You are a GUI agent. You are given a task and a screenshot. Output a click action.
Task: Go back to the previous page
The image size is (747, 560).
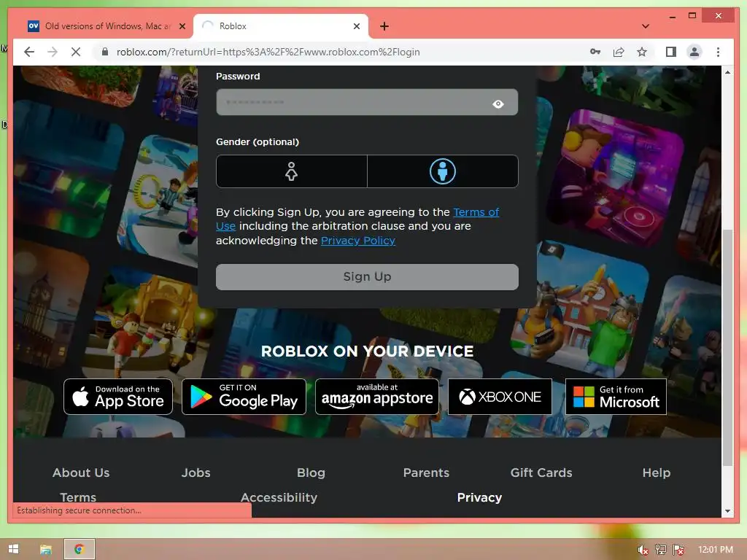tap(29, 52)
